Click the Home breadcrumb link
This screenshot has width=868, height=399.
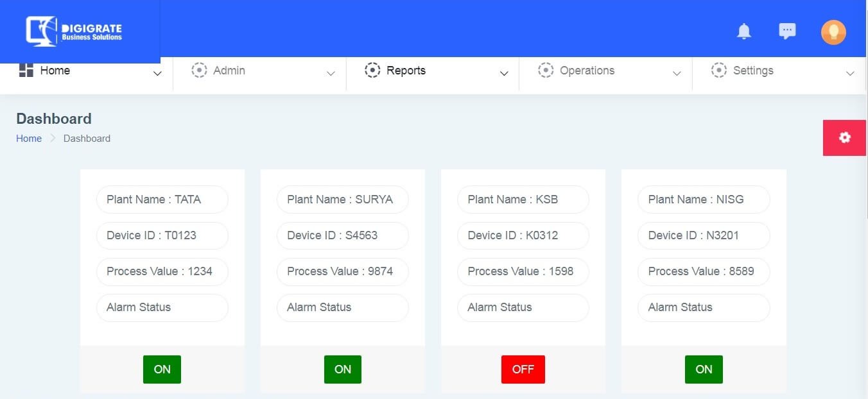coord(29,139)
